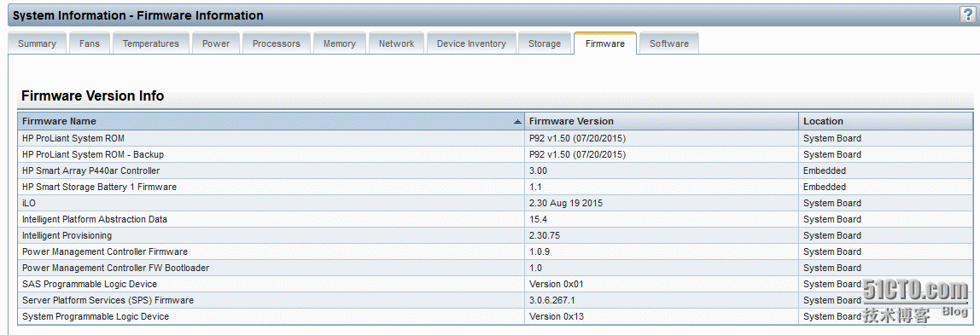Viewport: 980px width, 335px height.
Task: Click Smart Array version 3.00
Action: coord(538,170)
